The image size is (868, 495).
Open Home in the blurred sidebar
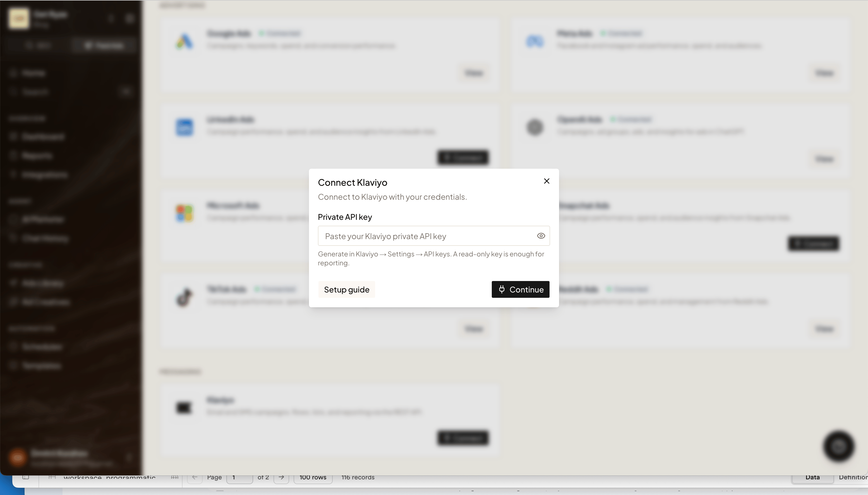[33, 73]
